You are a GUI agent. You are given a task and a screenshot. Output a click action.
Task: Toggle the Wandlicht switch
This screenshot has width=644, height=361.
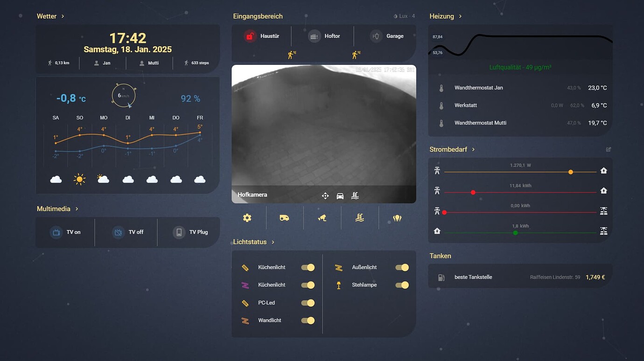pos(308,320)
